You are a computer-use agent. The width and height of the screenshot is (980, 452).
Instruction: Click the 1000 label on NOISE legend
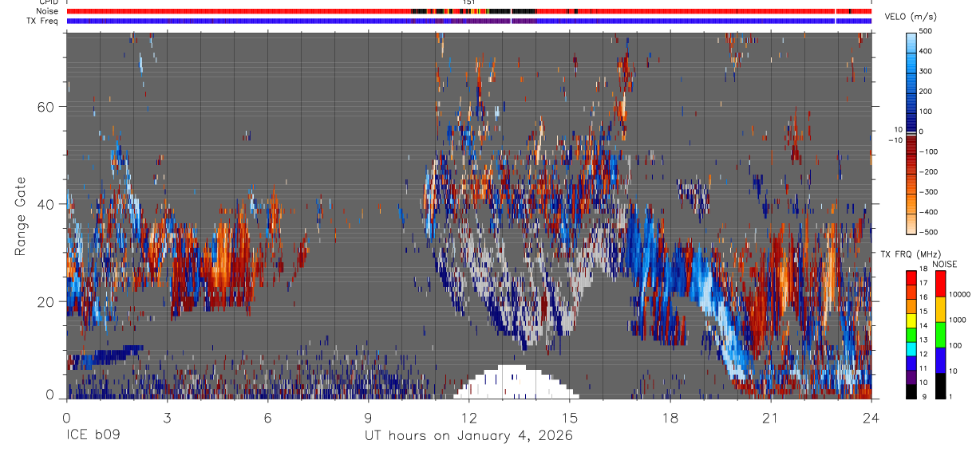point(958,320)
